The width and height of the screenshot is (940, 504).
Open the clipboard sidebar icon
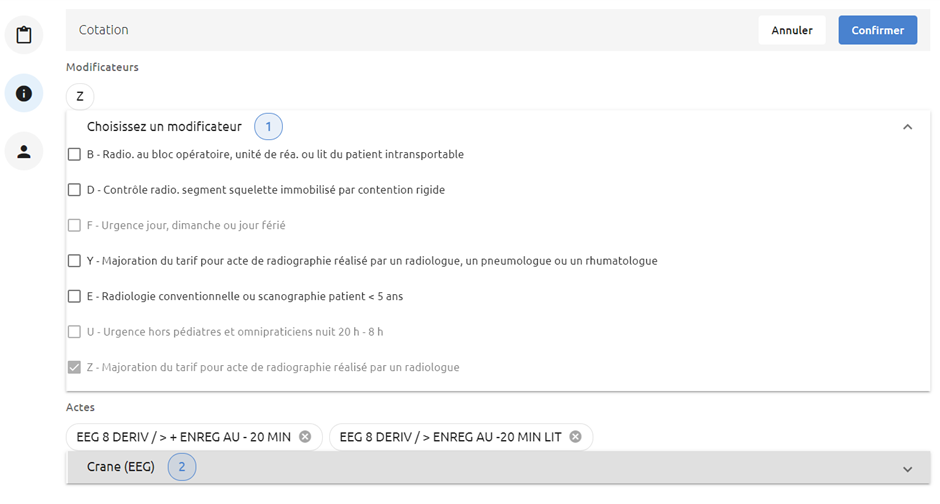pos(24,35)
